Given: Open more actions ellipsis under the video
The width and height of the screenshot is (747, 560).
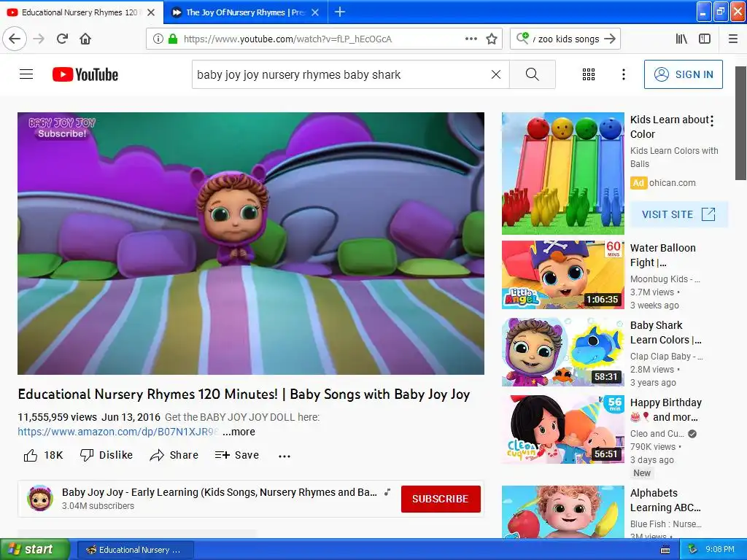Looking at the screenshot, I should 285,456.
